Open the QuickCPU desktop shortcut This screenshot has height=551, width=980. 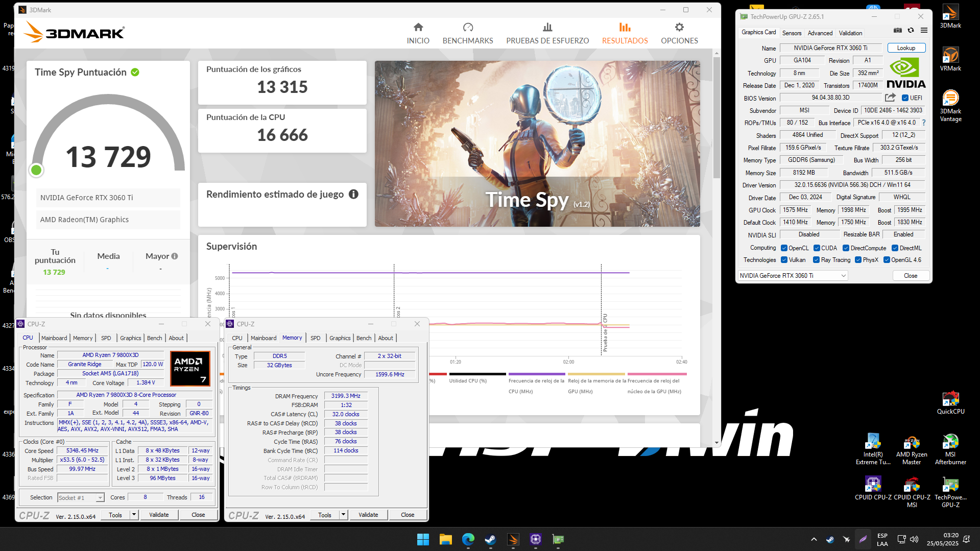tap(950, 402)
